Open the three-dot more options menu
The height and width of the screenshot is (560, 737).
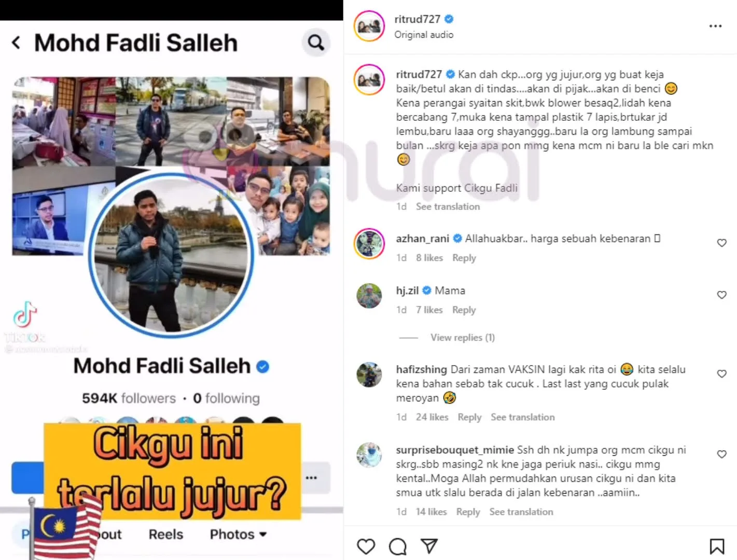[715, 26]
